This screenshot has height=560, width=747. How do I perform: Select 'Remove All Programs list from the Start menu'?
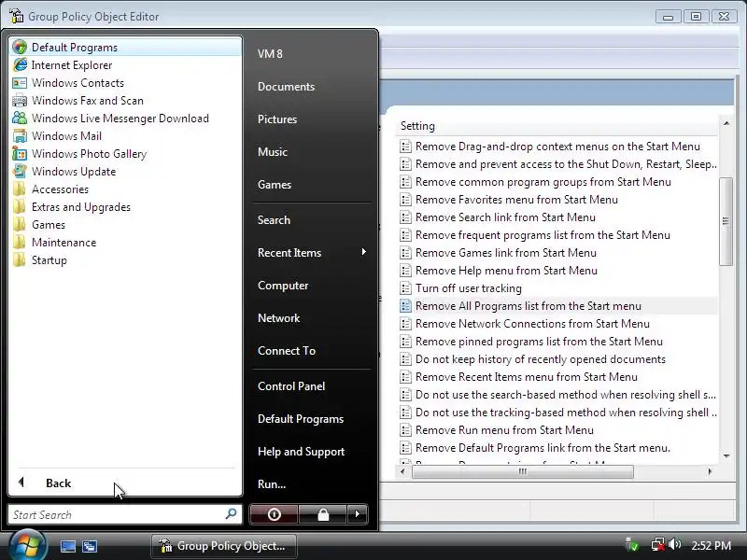pos(529,306)
